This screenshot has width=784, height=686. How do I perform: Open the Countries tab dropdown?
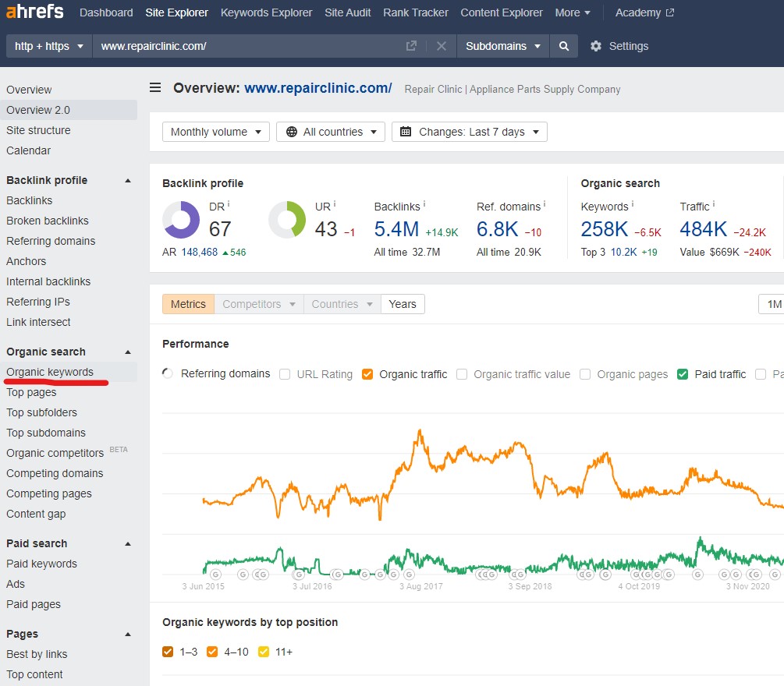click(342, 304)
